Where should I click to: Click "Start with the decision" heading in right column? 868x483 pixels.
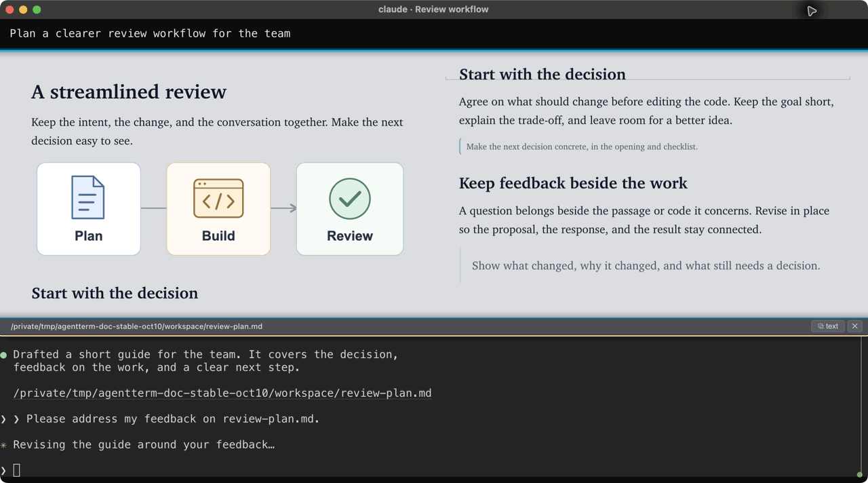(x=542, y=74)
